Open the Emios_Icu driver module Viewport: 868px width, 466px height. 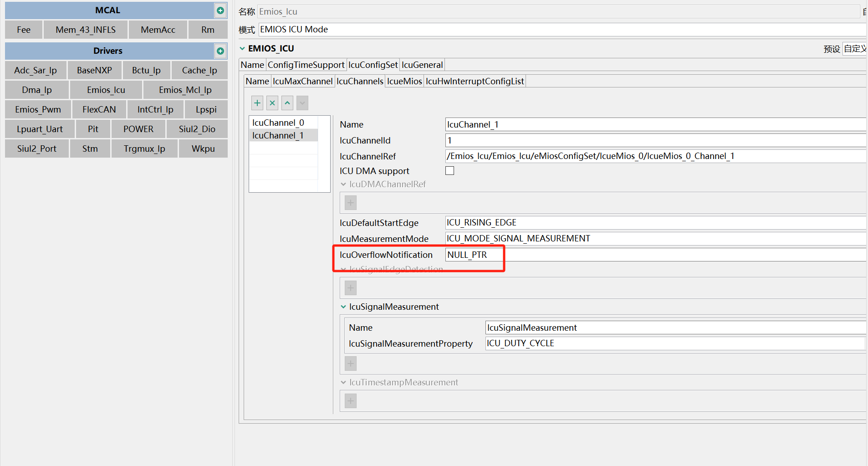(106, 90)
